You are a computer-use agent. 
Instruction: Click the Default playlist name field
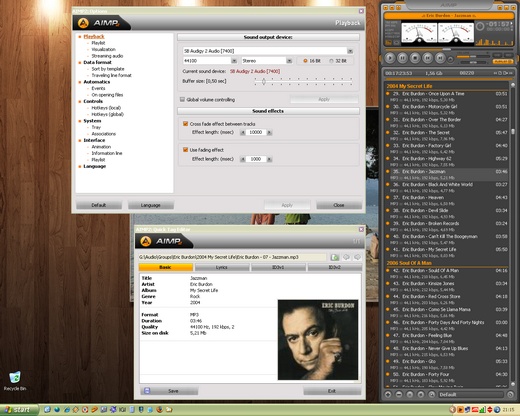470,395
